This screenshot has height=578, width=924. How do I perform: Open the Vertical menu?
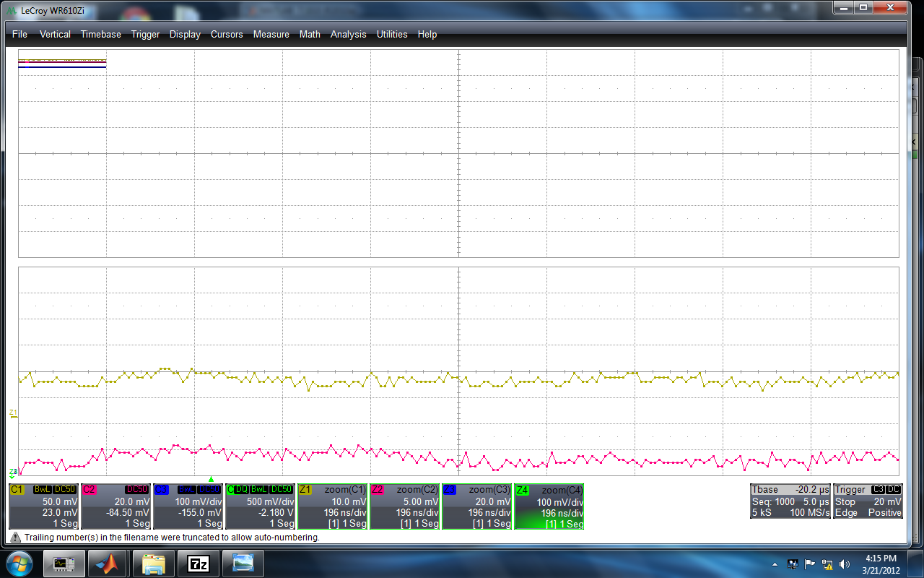[x=55, y=34]
